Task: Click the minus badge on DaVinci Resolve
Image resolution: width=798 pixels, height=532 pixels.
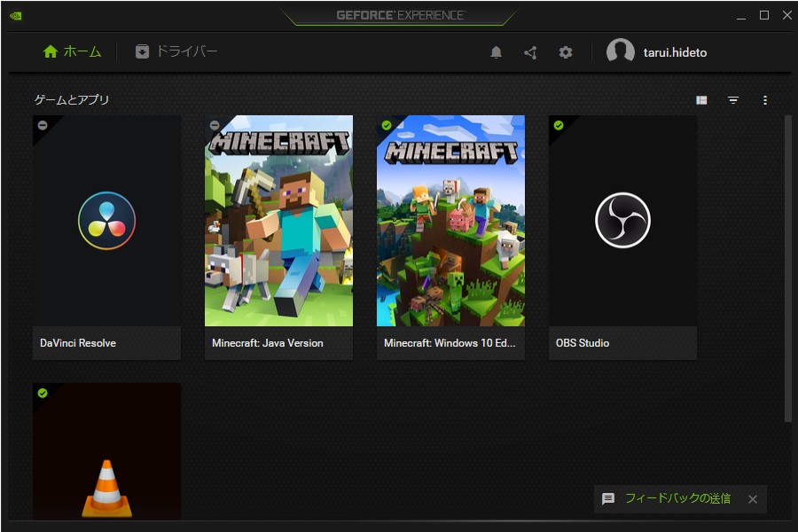Action: (42, 125)
